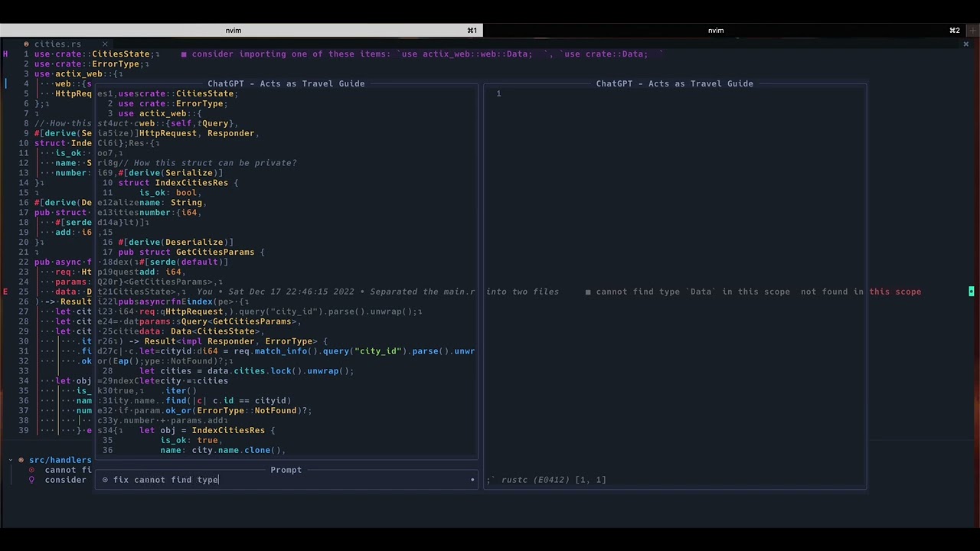Viewport: 980px width, 551px height.
Task: Click line 1 in right ChatGPT pane
Action: pos(674,93)
